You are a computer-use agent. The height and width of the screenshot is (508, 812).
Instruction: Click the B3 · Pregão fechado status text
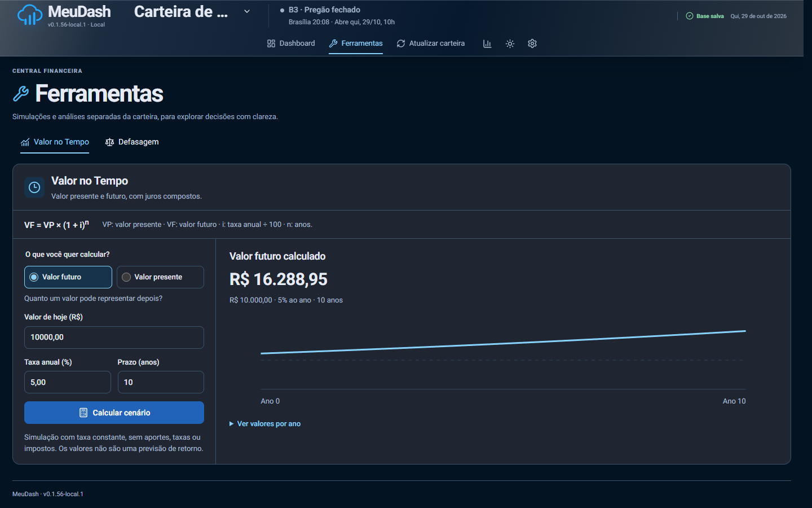click(x=324, y=10)
